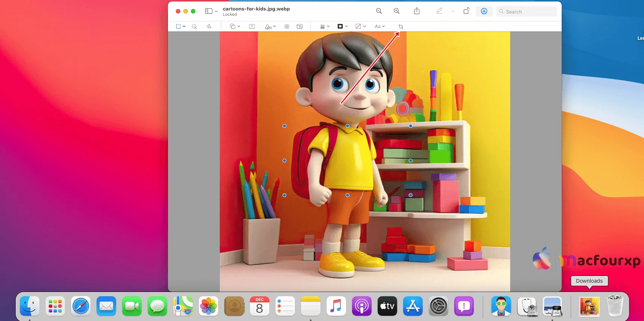Expand the Shape Style dropdown arrow
Screen dimensions: 644x321
tap(328, 26)
